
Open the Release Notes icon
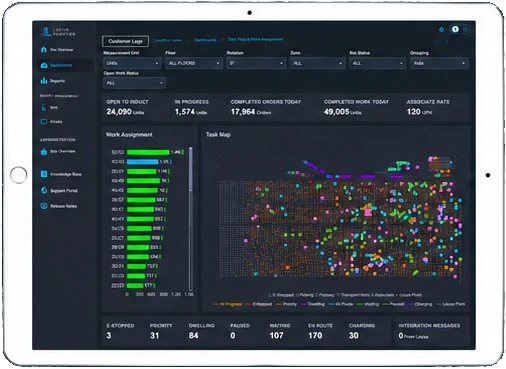44,206
